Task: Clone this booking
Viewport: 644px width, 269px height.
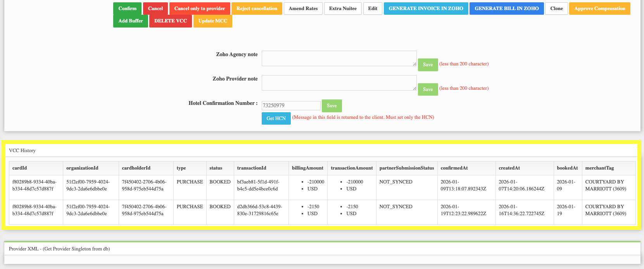Action: [x=556, y=9]
